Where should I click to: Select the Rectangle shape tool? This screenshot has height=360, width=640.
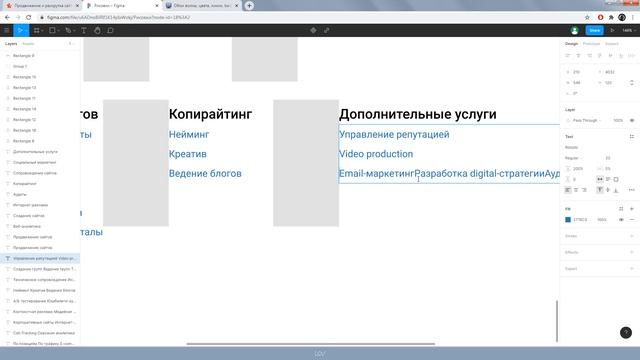[52, 30]
